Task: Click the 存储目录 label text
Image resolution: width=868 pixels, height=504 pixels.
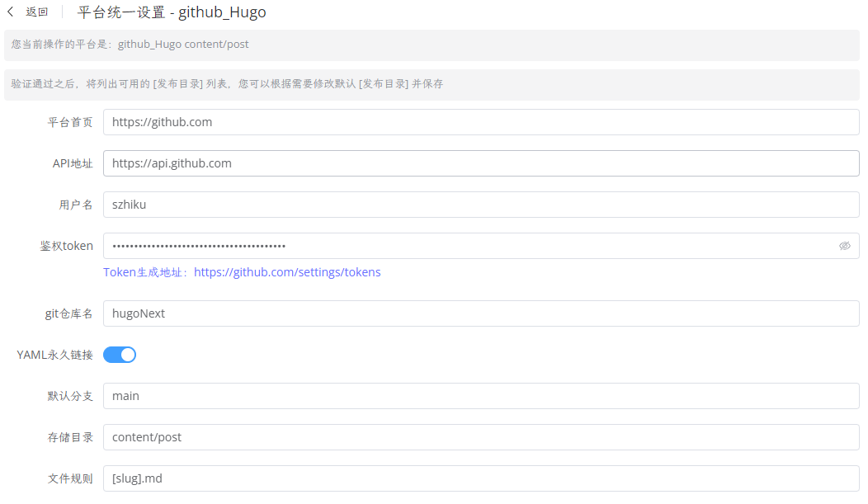Action: click(70, 436)
